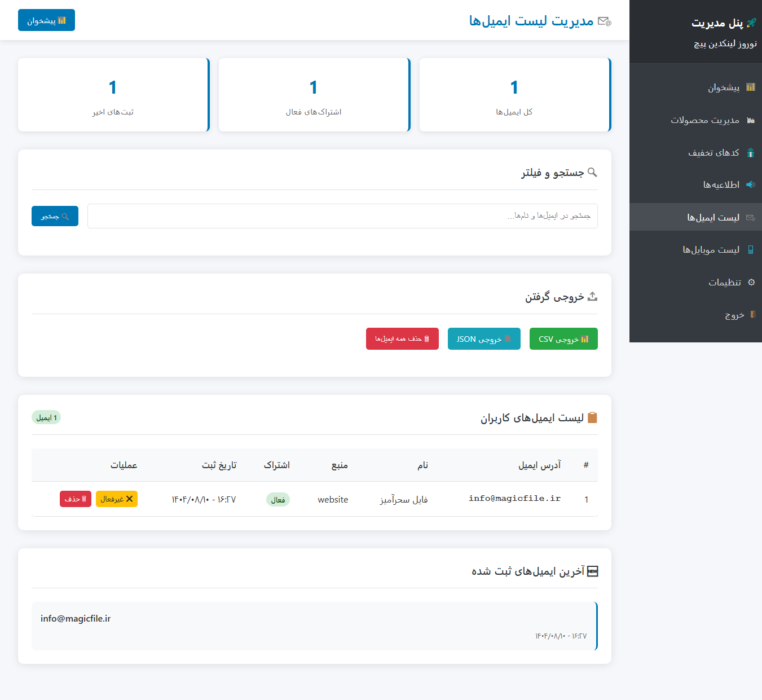This screenshot has height=700, width=762.
Task: Export data using خروجی JSON
Action: [x=483, y=338]
